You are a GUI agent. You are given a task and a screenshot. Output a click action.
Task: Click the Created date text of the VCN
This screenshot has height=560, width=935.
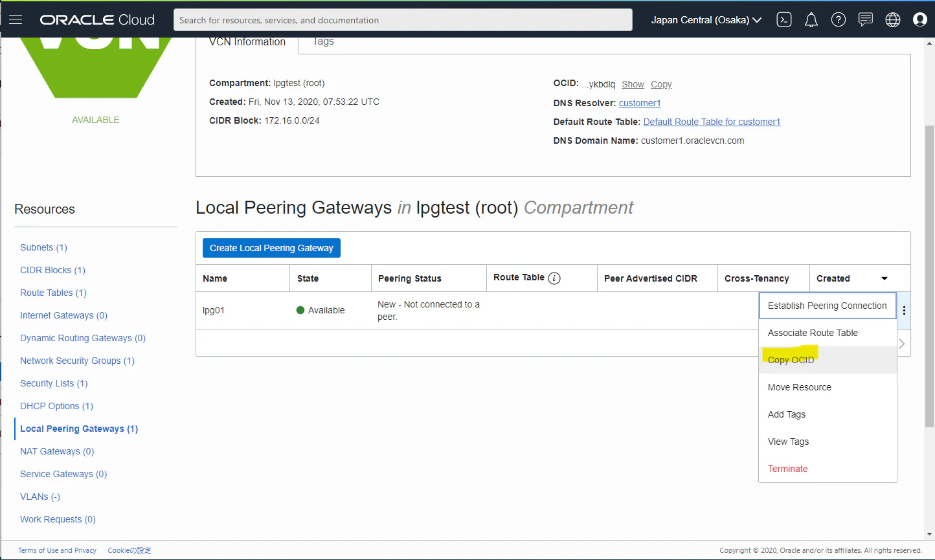click(314, 102)
